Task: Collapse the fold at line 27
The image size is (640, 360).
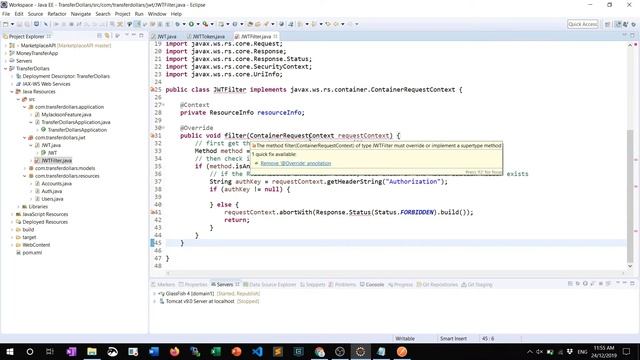Action: point(163,105)
